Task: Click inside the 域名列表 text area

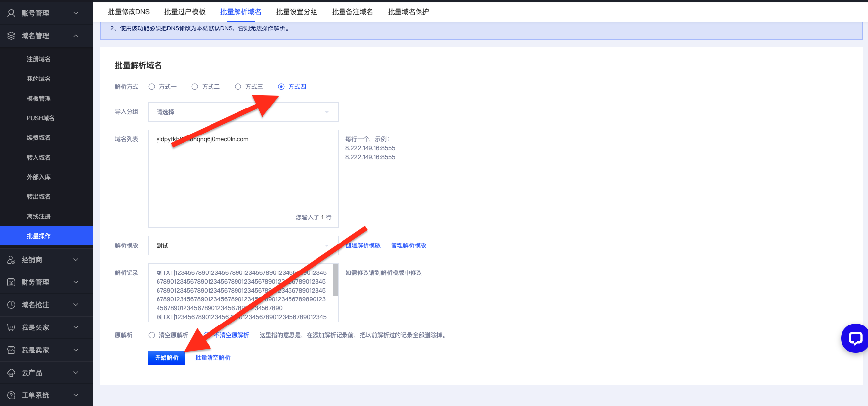Action: click(243, 179)
